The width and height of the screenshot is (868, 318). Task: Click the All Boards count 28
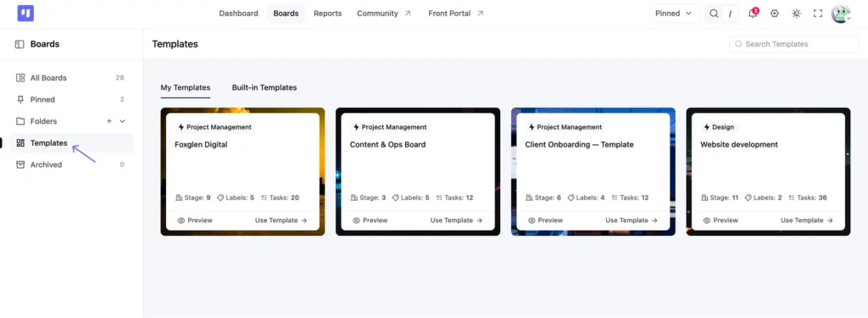(120, 78)
